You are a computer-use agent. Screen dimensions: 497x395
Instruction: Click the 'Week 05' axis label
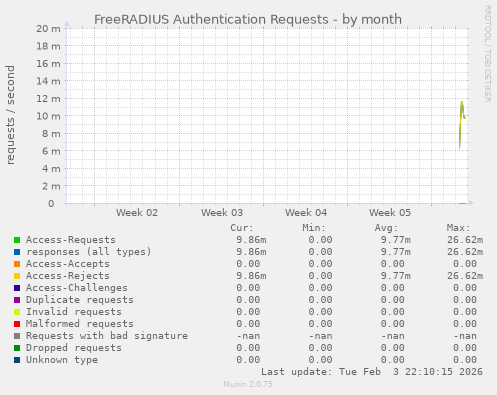[390, 213]
